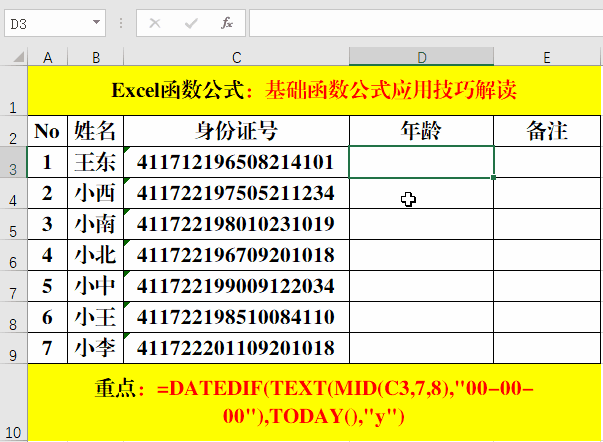Click the enter checkmark icon in formula bar

click(x=191, y=24)
